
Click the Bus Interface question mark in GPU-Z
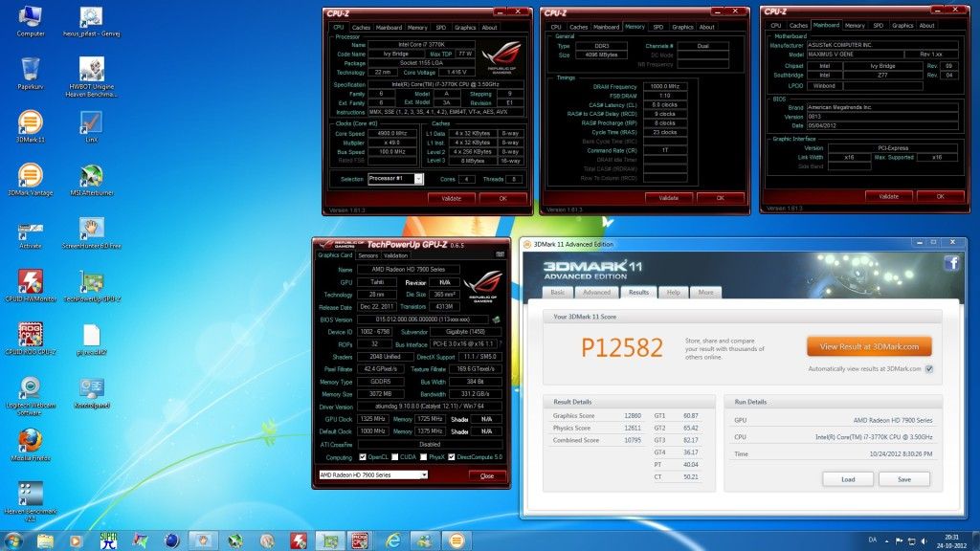click(x=501, y=344)
